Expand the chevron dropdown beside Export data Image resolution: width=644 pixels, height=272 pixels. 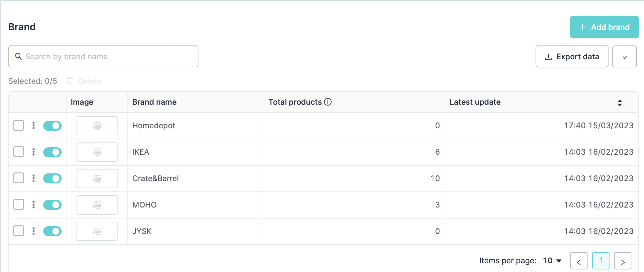pyautogui.click(x=624, y=57)
